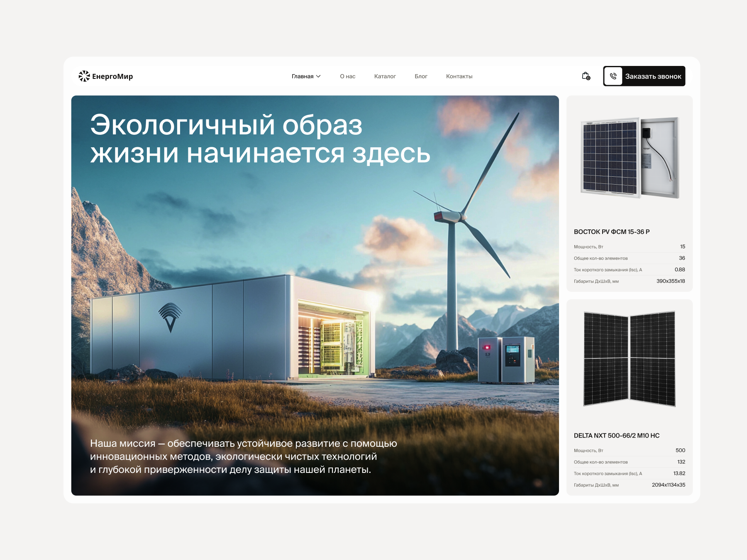Click the DELTA dimensions value 2094x1134x35
Screen dimensions: 747x560
tap(669, 485)
